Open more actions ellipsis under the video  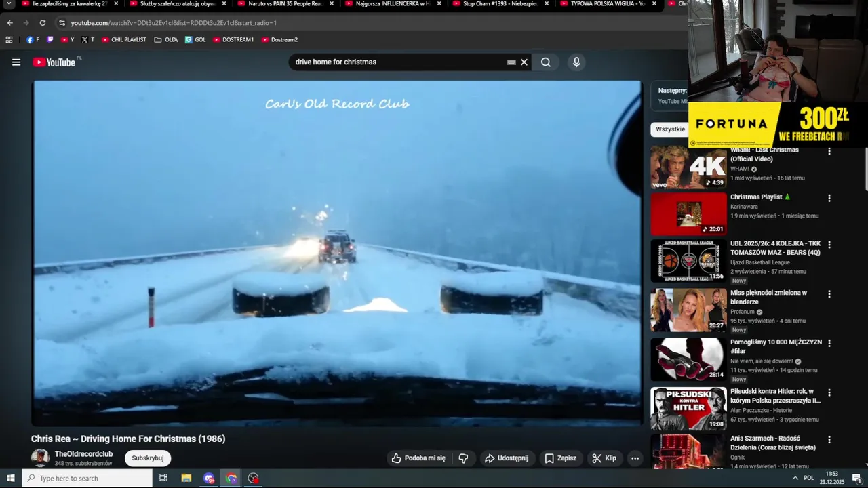point(635,458)
